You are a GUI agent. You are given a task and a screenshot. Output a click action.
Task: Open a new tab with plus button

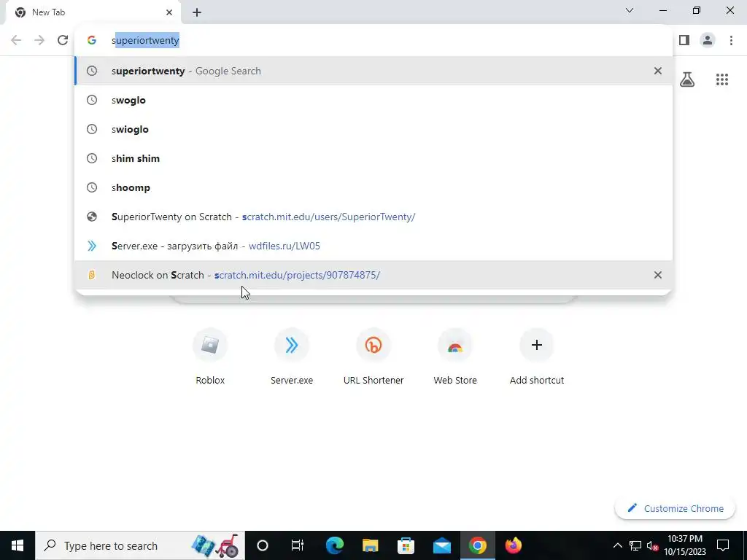tap(197, 12)
